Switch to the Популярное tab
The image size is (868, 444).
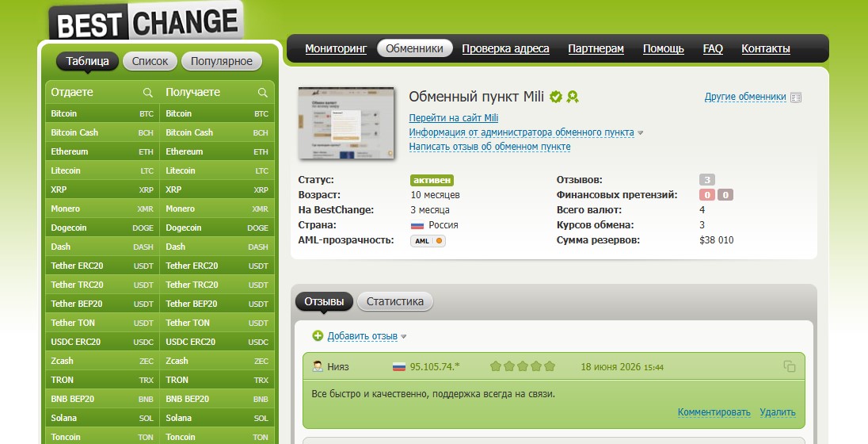click(x=222, y=61)
